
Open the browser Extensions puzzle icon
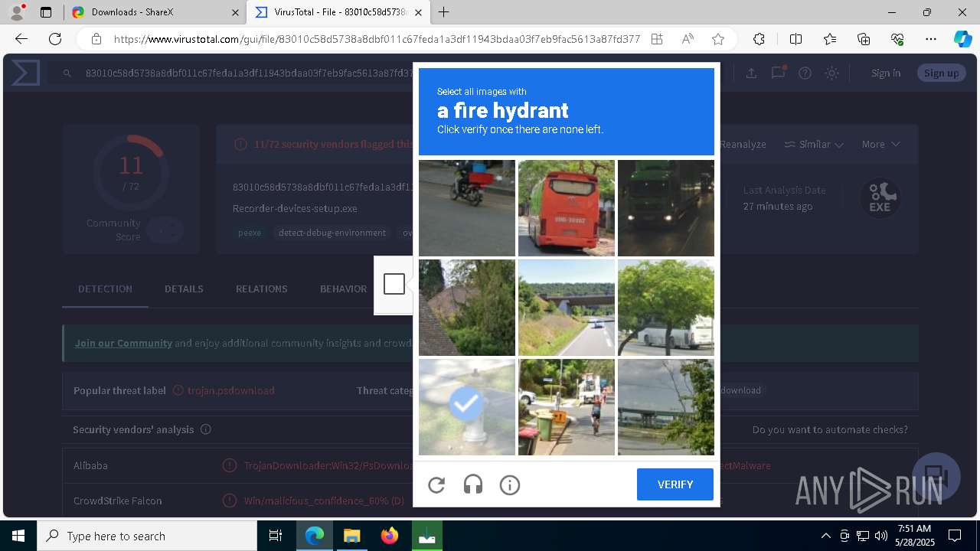click(x=759, y=39)
